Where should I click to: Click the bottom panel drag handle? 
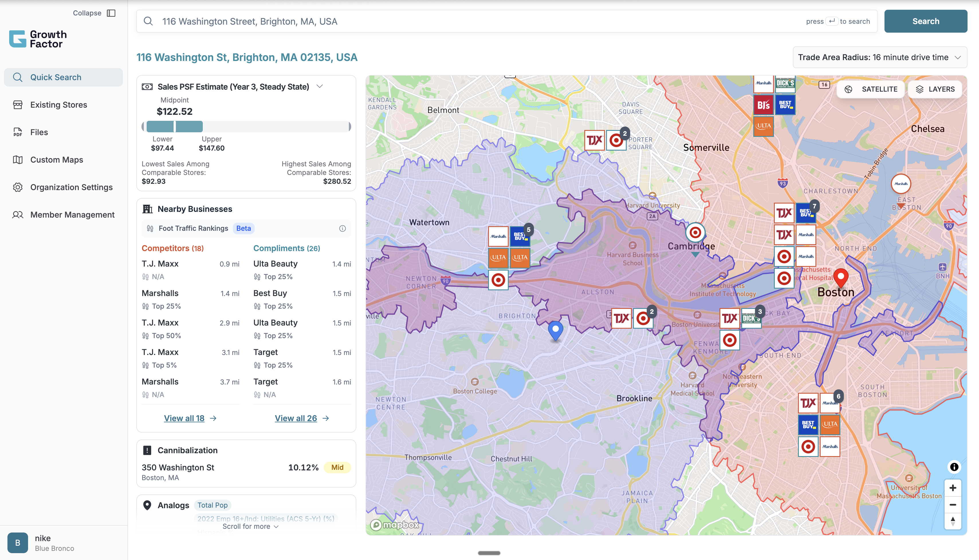489,553
